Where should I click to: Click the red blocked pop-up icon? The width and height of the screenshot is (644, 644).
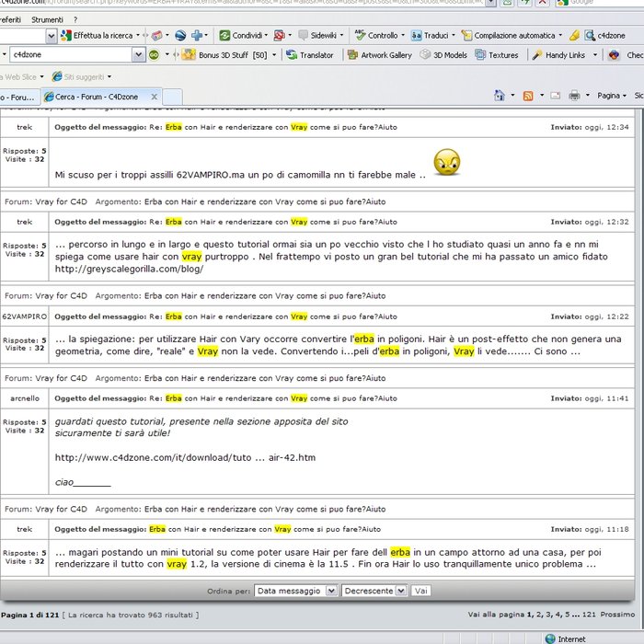click(280, 35)
